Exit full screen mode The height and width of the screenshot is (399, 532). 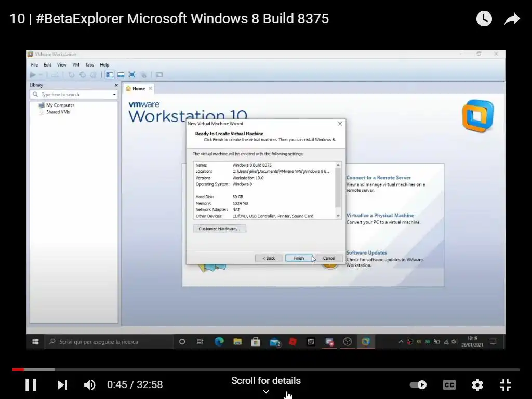pos(506,385)
